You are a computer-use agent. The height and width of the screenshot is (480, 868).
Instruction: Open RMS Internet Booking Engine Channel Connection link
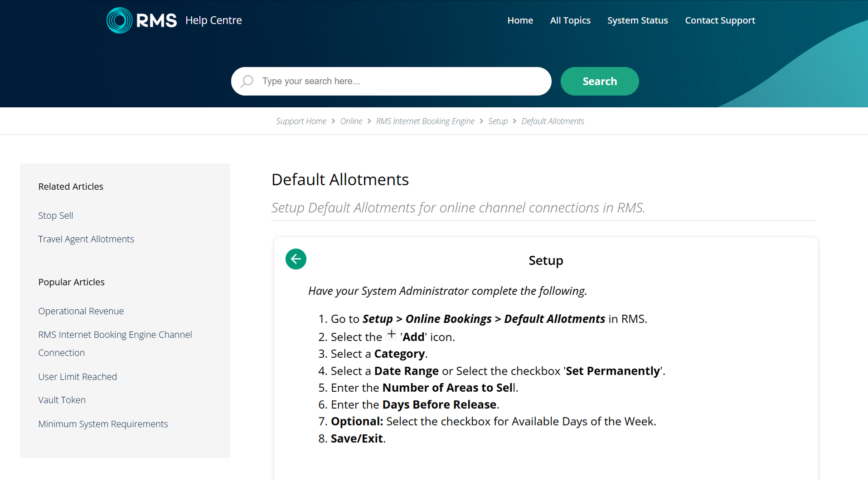click(115, 344)
